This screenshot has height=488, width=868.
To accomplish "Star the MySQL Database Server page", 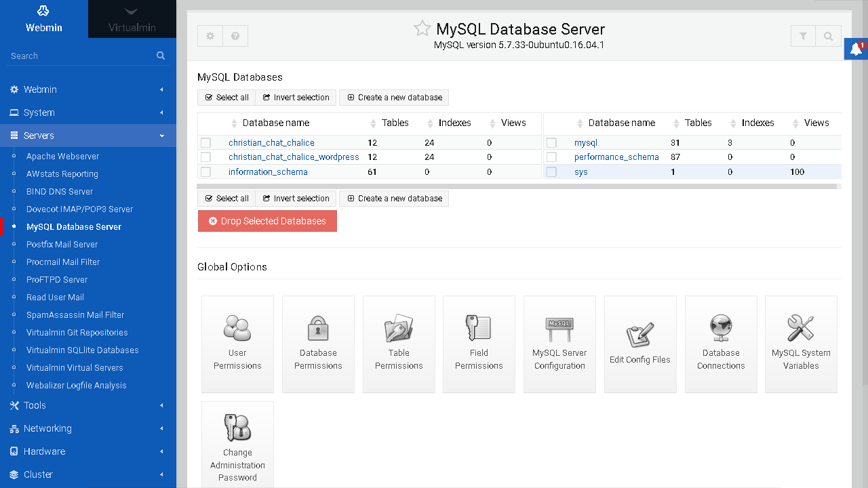I will pos(422,28).
